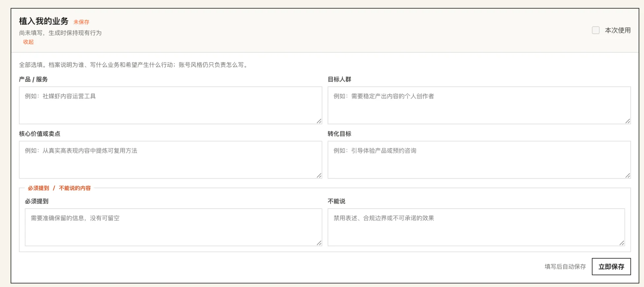Click the 核心价值或卖点 field label
This screenshot has height=287, width=644.
(x=39, y=134)
